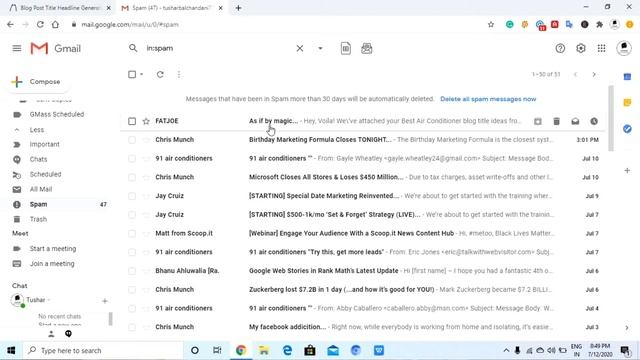Expand side panel arrow at bottom right
This screenshot has width=640, height=360.
click(627, 328)
